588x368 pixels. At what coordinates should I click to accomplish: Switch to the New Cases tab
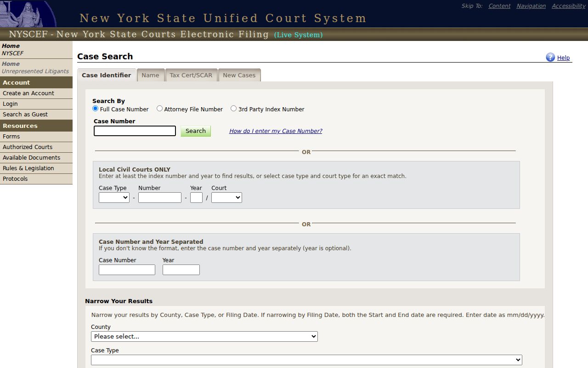tap(239, 75)
